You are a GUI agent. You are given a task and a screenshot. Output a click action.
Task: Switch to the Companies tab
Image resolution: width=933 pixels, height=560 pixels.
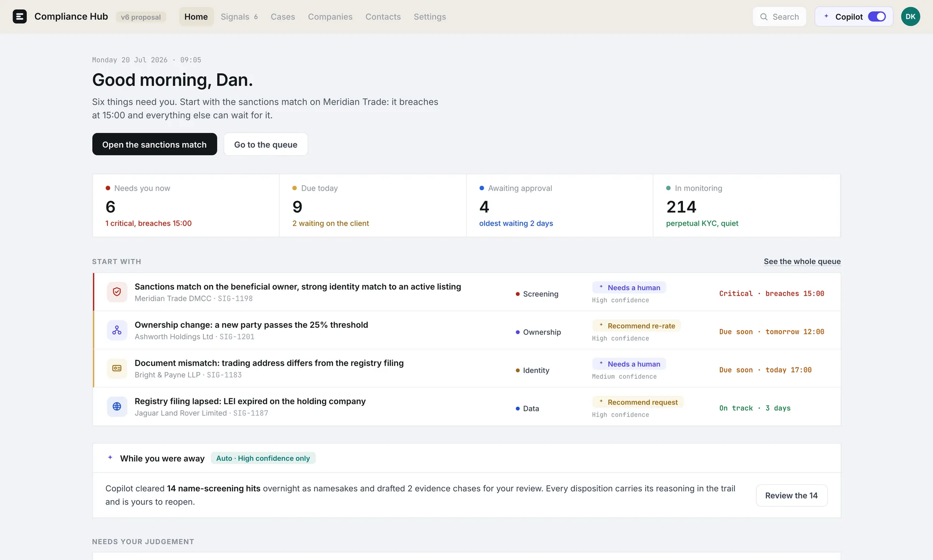[x=330, y=17]
